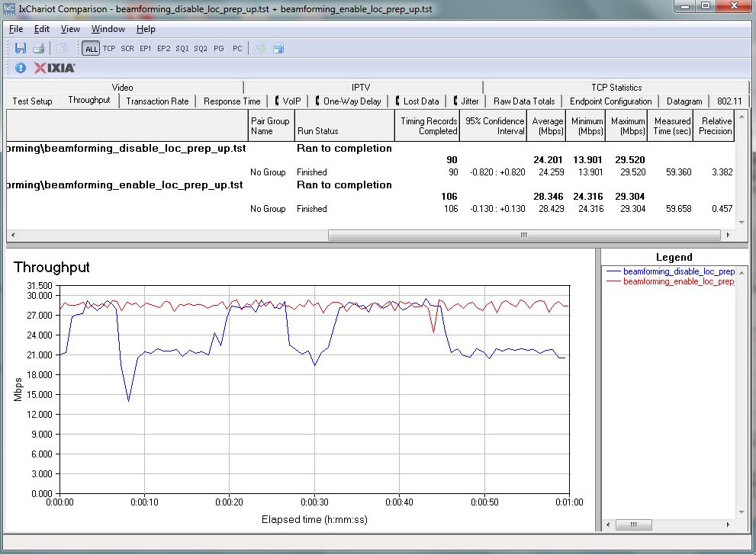Select the EP2 filter button
This screenshot has height=555, width=756.
click(163, 48)
